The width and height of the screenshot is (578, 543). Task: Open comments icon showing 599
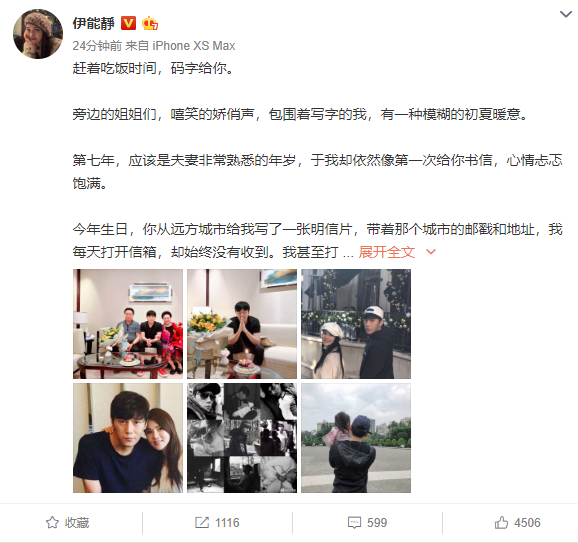coord(354,523)
